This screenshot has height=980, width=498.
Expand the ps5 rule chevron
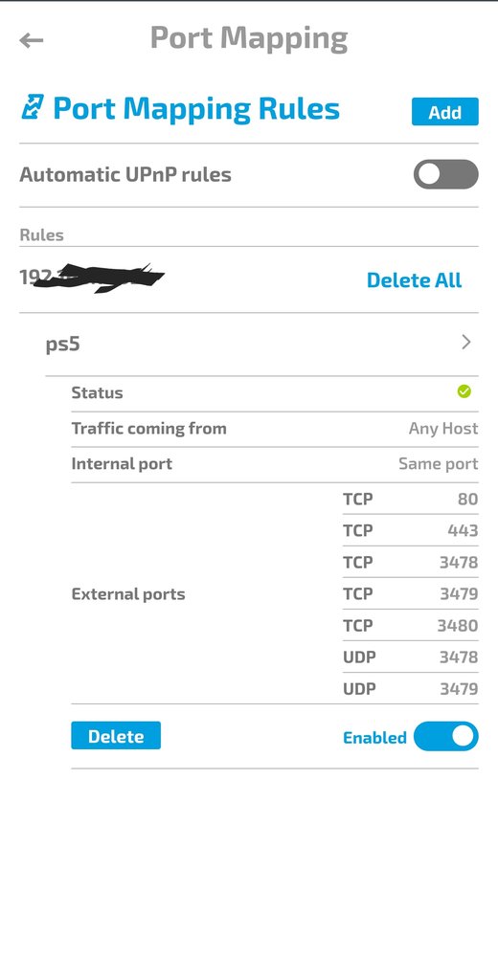[x=465, y=342]
